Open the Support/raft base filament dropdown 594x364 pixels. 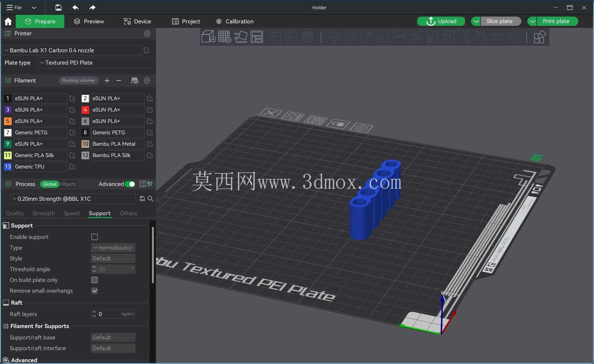tap(113, 338)
